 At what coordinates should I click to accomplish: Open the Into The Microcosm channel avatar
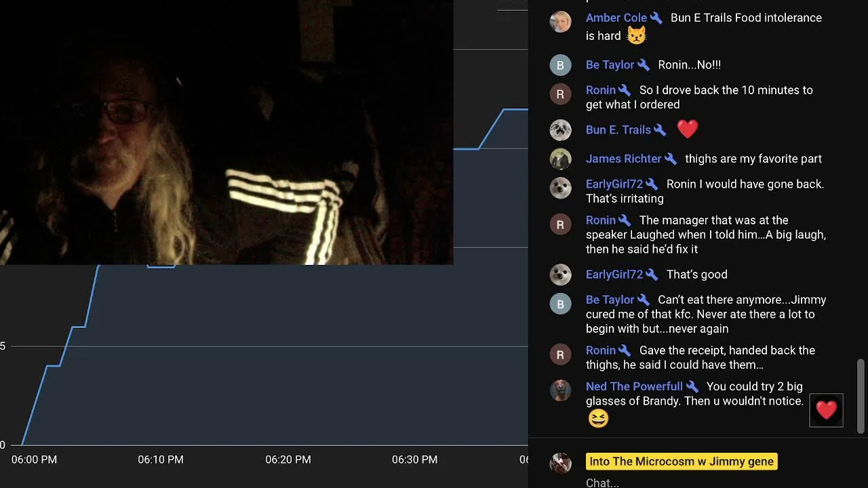click(x=560, y=463)
